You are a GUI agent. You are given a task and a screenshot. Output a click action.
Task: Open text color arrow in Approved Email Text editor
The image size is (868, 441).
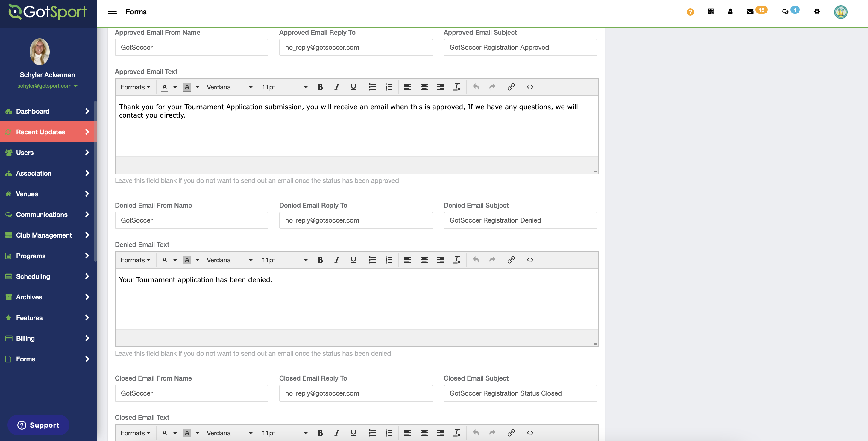[175, 87]
